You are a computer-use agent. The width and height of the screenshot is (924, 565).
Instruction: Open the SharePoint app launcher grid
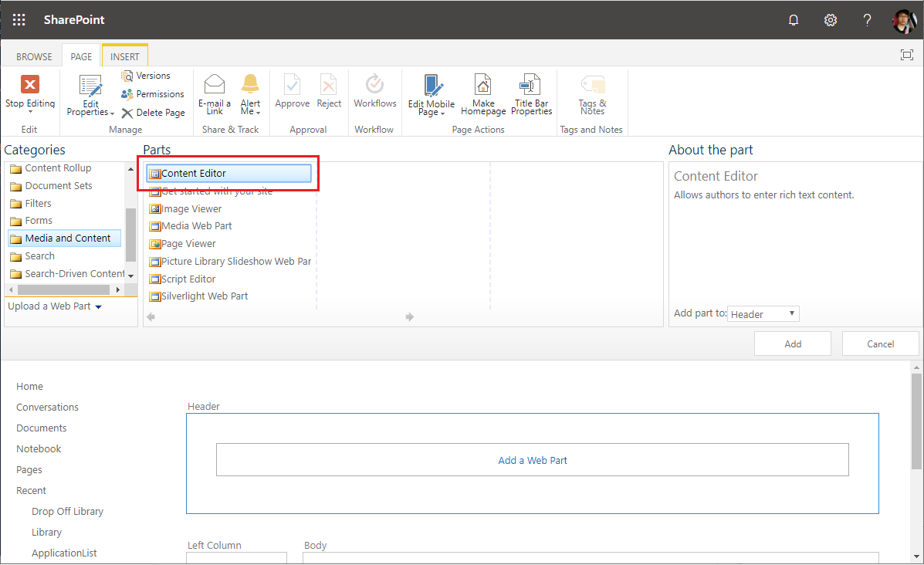pos(19,20)
